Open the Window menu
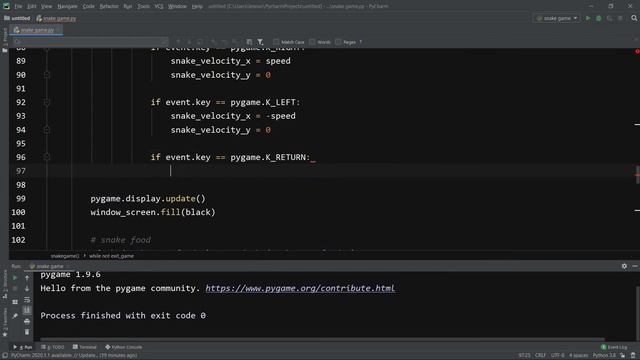This screenshot has height=360, width=640. click(177, 6)
